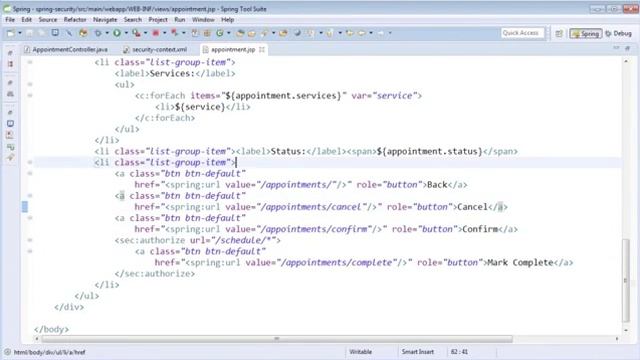Open the File menu
Image resolution: width=640 pixels, height=360 pixels.
click(x=10, y=20)
